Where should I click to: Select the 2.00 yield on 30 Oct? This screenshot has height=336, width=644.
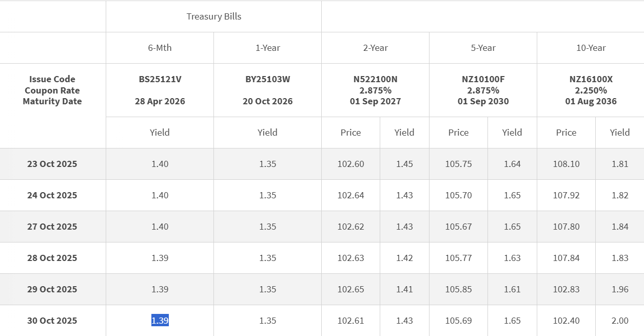click(x=619, y=320)
